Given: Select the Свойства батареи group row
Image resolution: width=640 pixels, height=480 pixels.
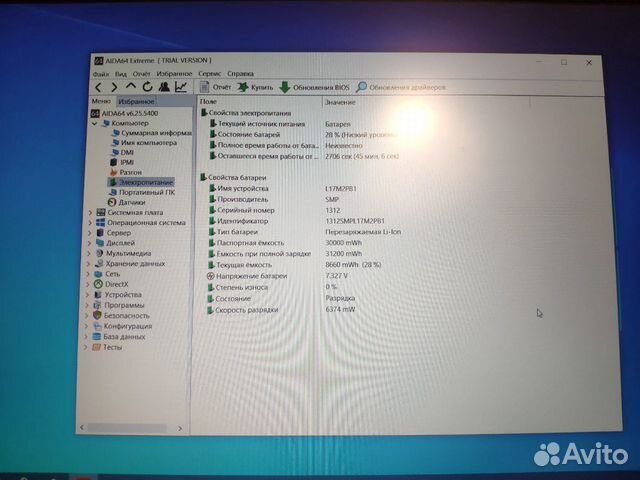Looking at the screenshot, I should 233,178.
